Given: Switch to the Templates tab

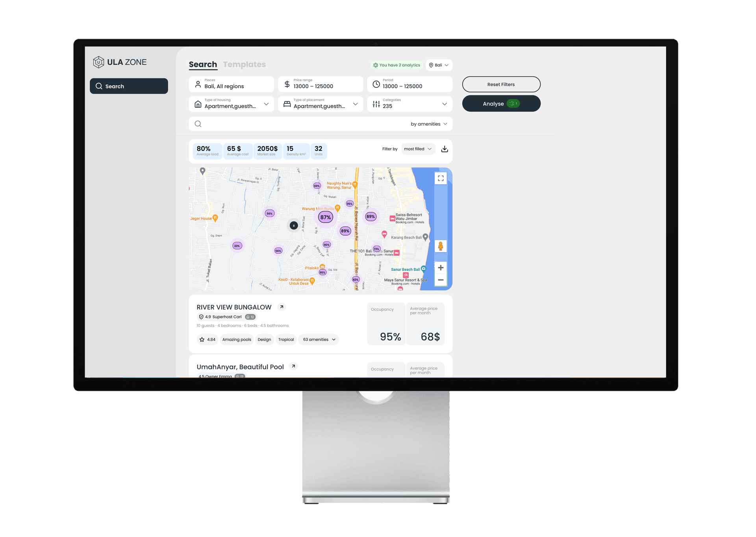Looking at the screenshot, I should [244, 65].
